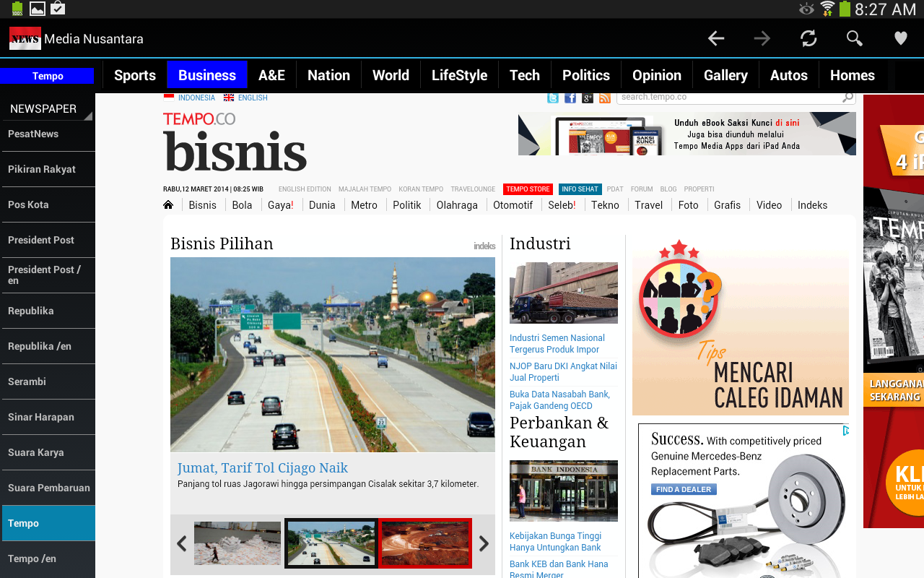The width and height of the screenshot is (924, 578).
Task: Open the AdChoices icon on Mercedes ad
Action: tap(846, 431)
